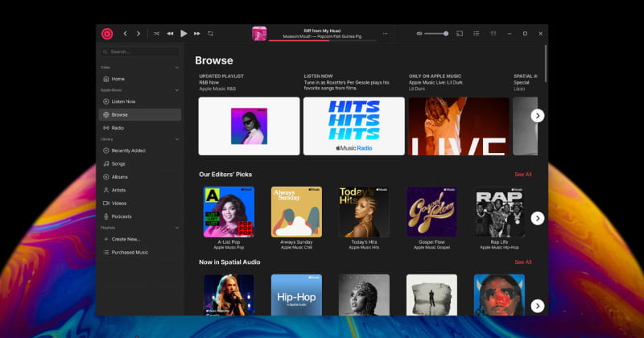Navigate back with the left arrow
Image resolution: width=644 pixels, height=338 pixels.
tap(125, 34)
